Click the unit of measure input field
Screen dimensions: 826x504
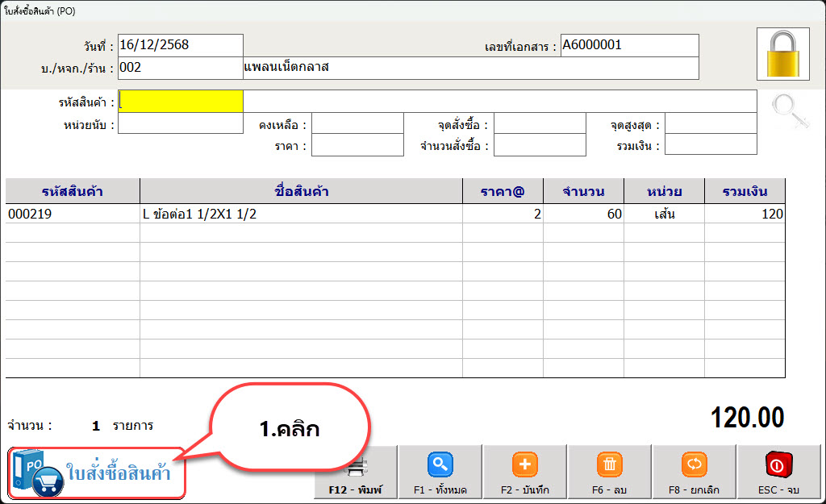pos(180,124)
